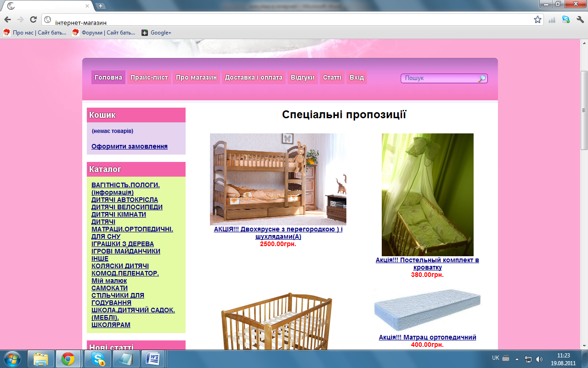
Task: Click the Оформити замовлення link
Action: [130, 146]
